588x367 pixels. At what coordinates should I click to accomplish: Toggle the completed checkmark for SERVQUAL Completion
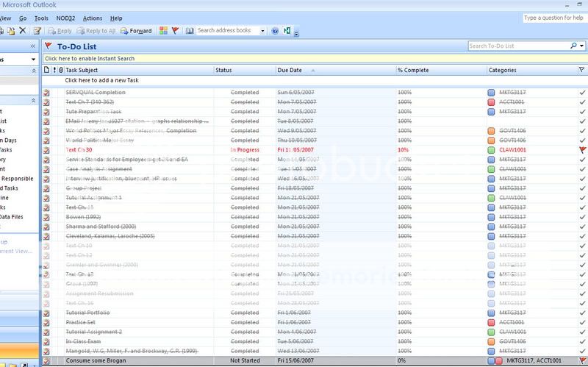(582, 93)
